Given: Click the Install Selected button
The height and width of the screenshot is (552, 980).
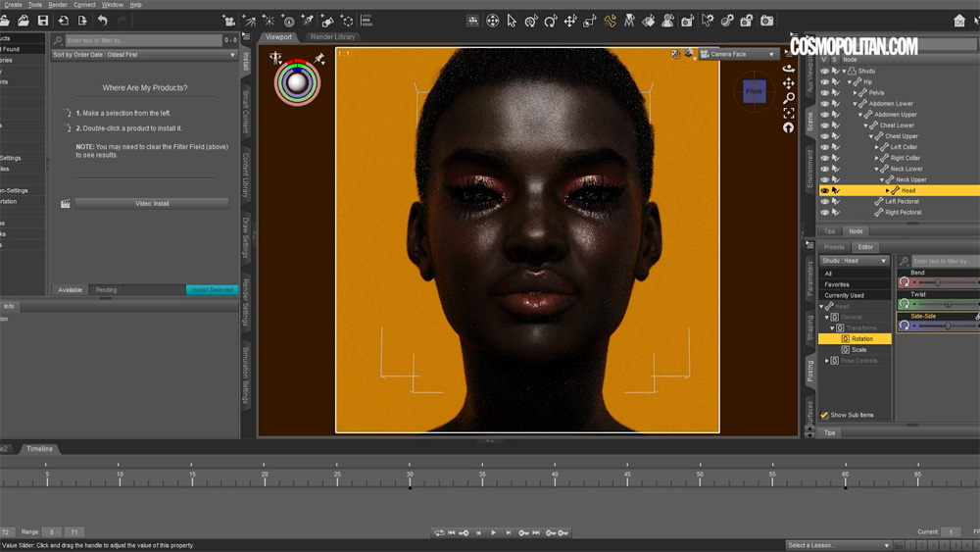Looking at the screenshot, I should click(212, 290).
